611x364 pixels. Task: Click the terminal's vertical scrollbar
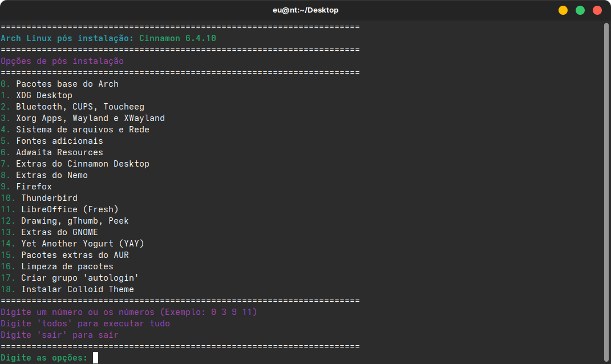[x=606, y=192]
